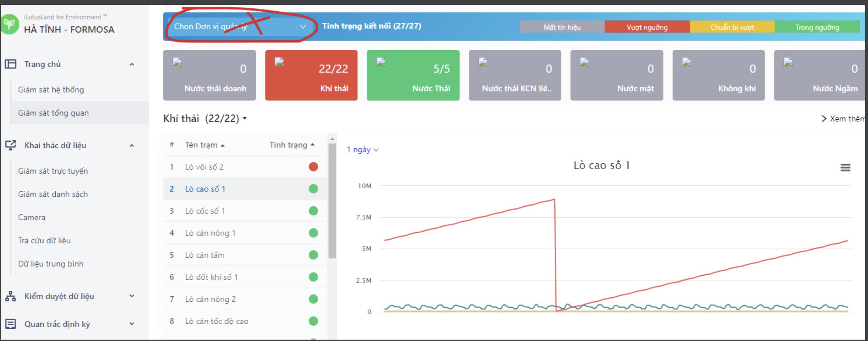This screenshot has height=341, width=868.
Task: Click the iLotusLand green leaf logo
Action: 9,24
